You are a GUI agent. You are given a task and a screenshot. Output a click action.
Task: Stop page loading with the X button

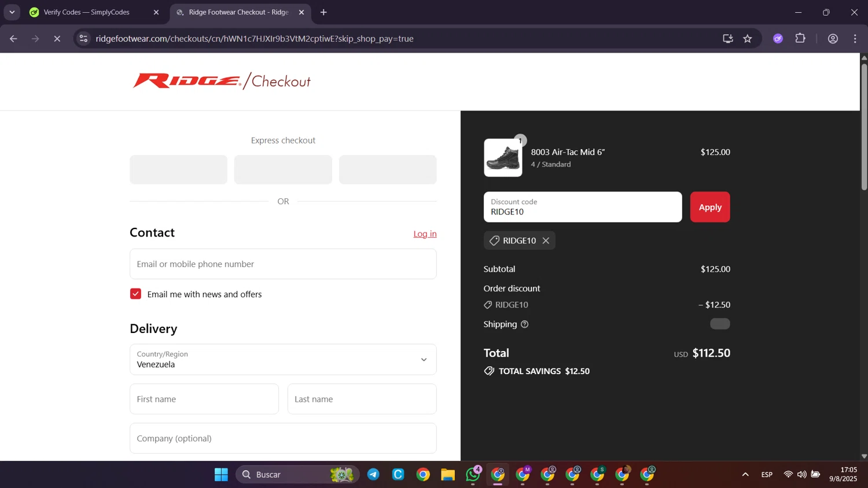(57, 39)
